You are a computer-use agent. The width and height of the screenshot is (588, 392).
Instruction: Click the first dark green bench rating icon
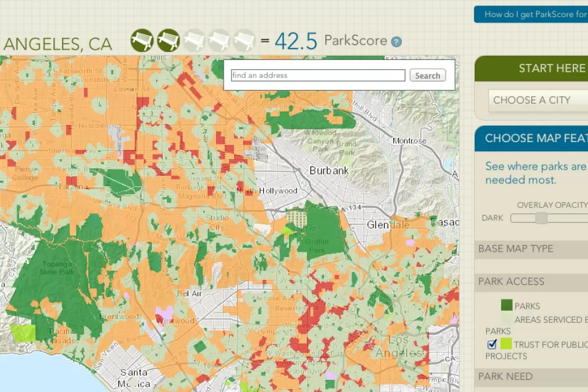click(x=141, y=40)
